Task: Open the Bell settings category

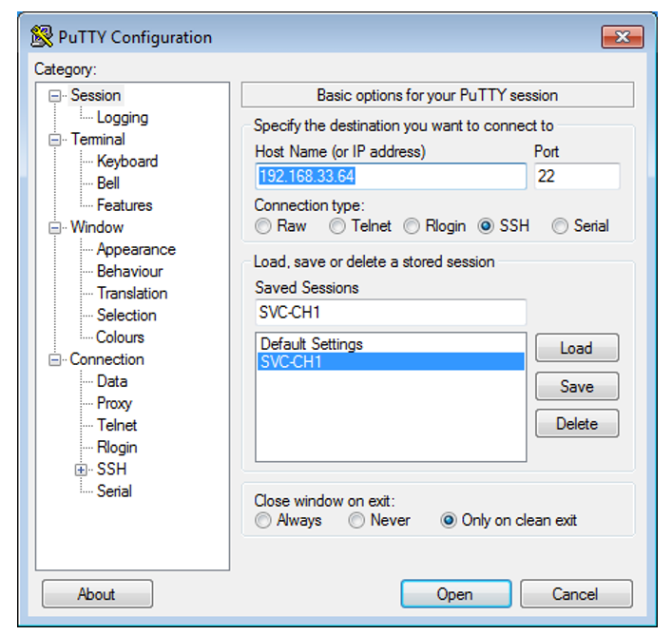Action: pyautogui.click(x=108, y=183)
